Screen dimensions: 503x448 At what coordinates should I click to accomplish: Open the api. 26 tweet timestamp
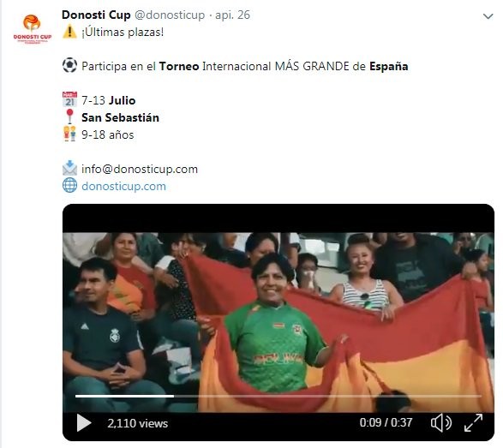tap(232, 15)
